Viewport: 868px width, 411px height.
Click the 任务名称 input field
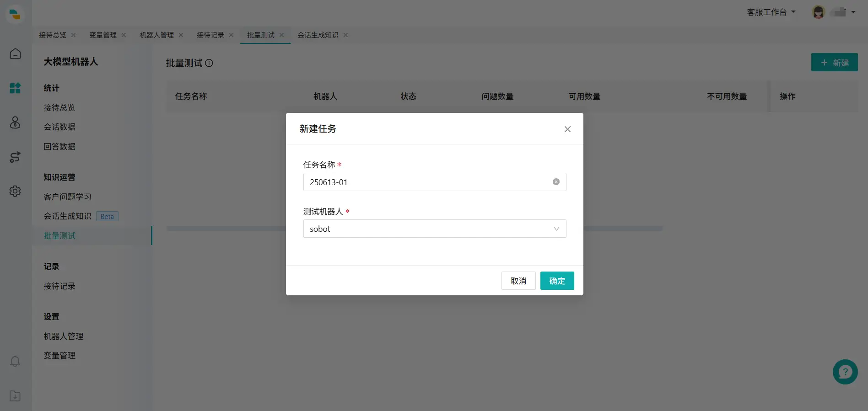[x=435, y=182]
